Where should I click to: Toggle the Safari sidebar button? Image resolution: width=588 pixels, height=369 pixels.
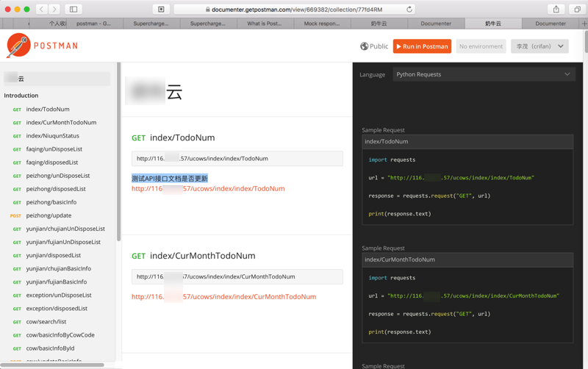click(x=73, y=9)
